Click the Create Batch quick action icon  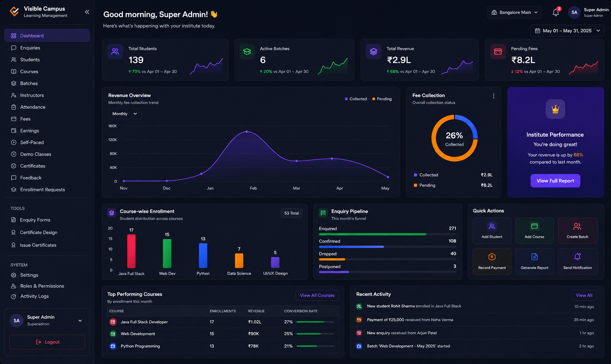(x=577, y=226)
